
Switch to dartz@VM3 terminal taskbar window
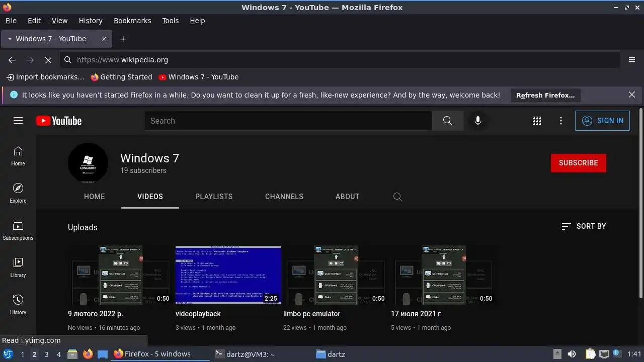(x=245, y=354)
